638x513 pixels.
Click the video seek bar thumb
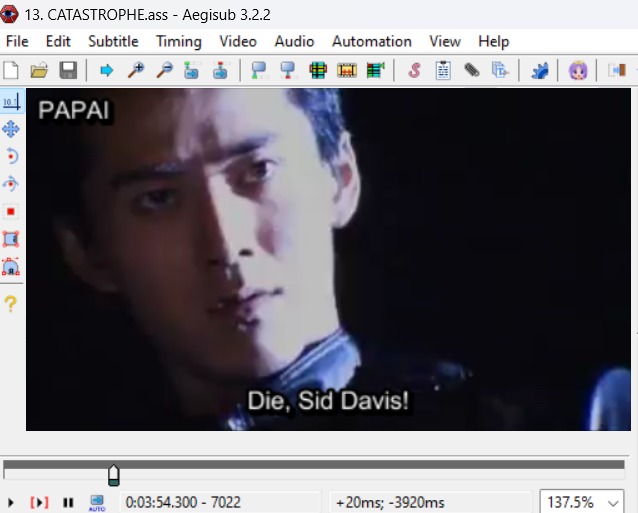114,475
